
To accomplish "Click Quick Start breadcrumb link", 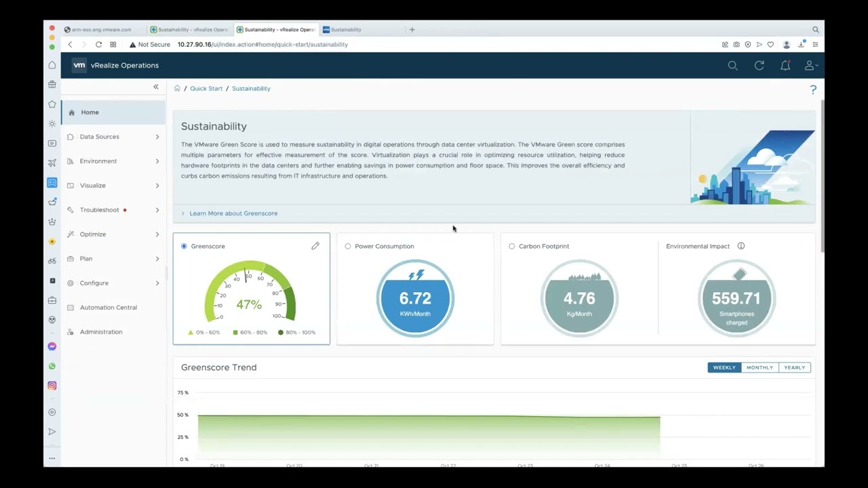I will [206, 89].
